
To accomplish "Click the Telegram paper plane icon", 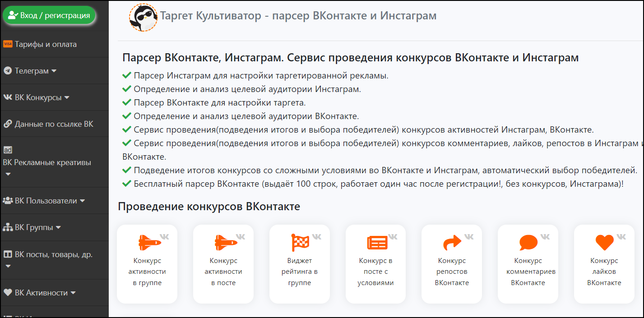I will 8,71.
